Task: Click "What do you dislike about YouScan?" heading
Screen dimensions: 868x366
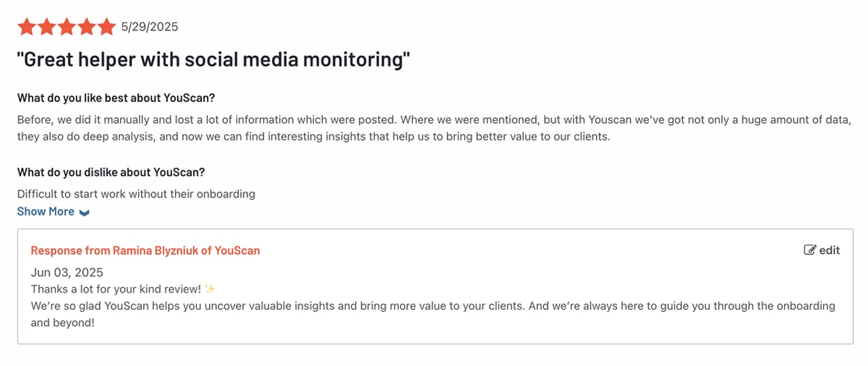Action: click(x=111, y=172)
